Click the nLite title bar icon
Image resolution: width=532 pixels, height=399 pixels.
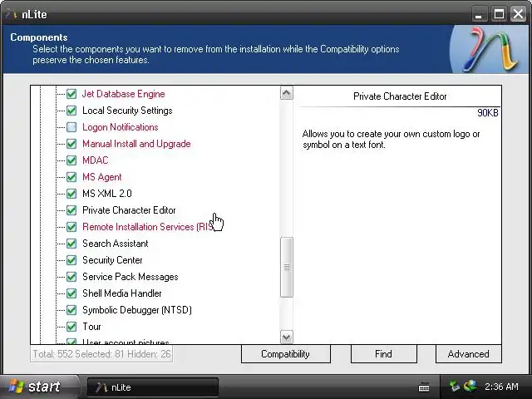(x=12, y=14)
